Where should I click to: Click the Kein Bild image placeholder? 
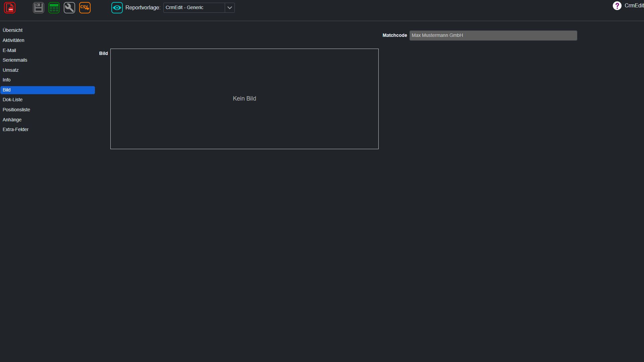(x=245, y=99)
